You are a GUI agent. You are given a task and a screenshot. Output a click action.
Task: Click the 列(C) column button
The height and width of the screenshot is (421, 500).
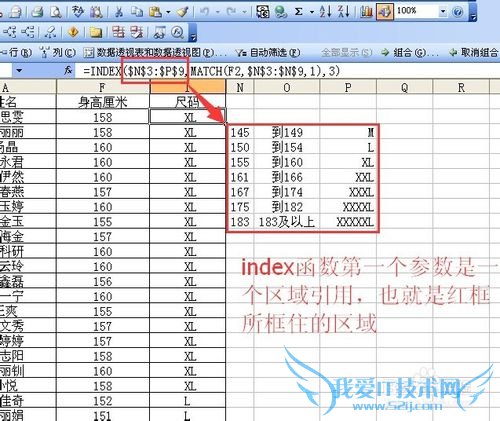(x=57, y=53)
